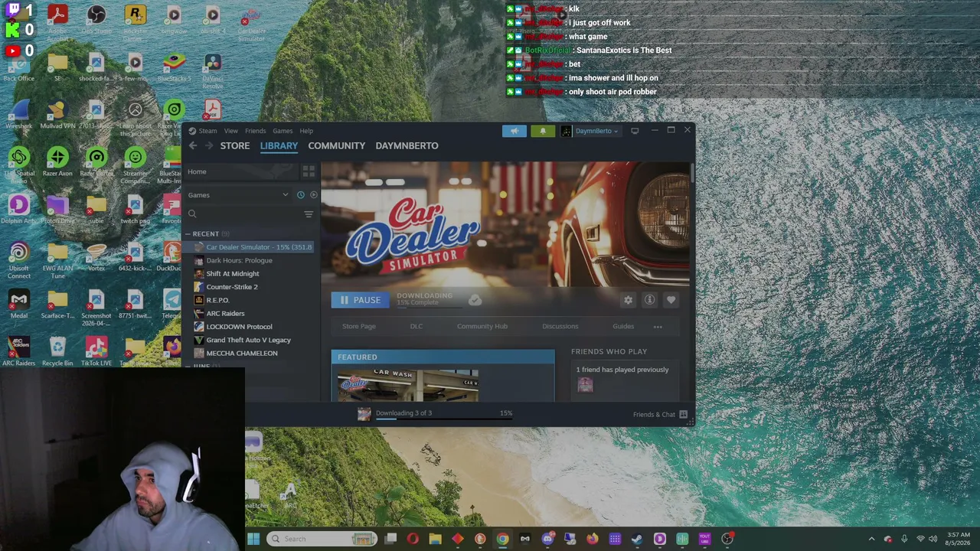This screenshot has height=551, width=980.
Task: Open Ubisoft Connect desktop shortcut
Action: [x=18, y=260]
